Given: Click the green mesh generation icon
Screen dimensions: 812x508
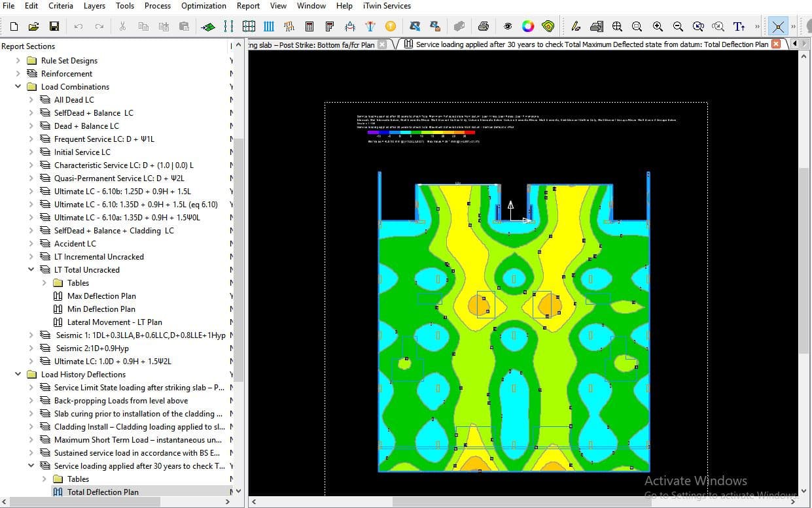Looking at the screenshot, I should (x=209, y=27).
